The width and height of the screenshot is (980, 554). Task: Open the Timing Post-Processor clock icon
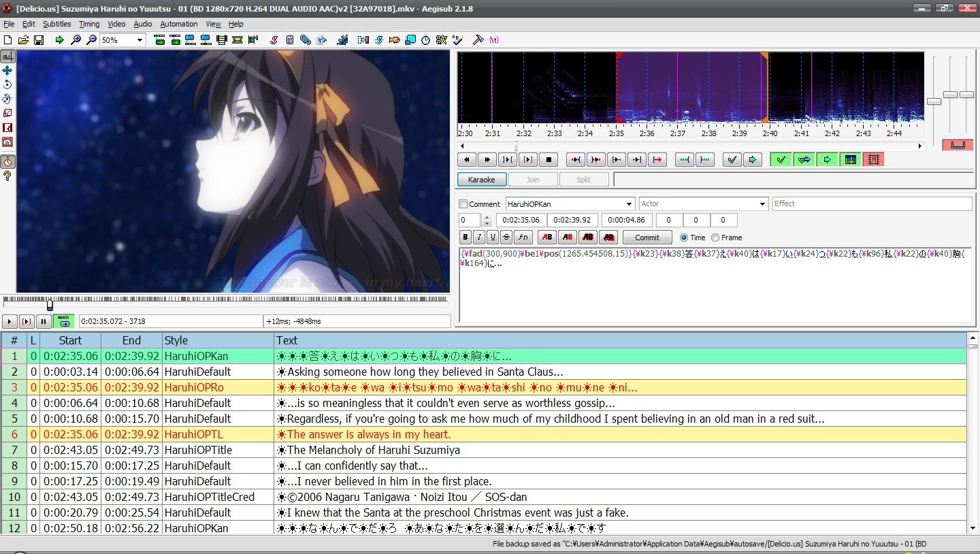pyautogui.click(x=426, y=40)
